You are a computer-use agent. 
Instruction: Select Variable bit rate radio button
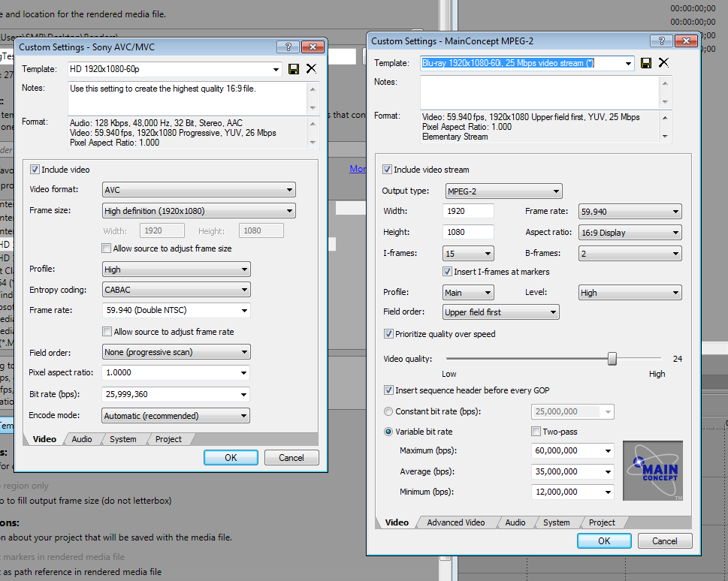[388, 432]
